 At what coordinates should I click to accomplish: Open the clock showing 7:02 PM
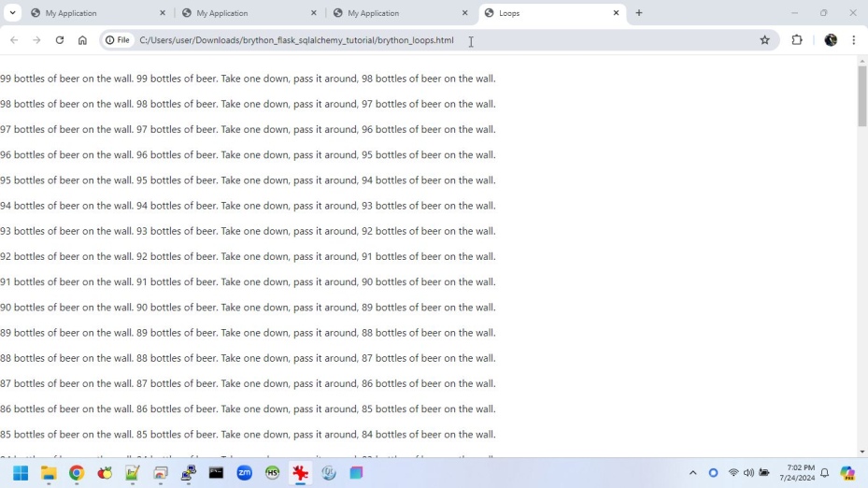pos(800,473)
